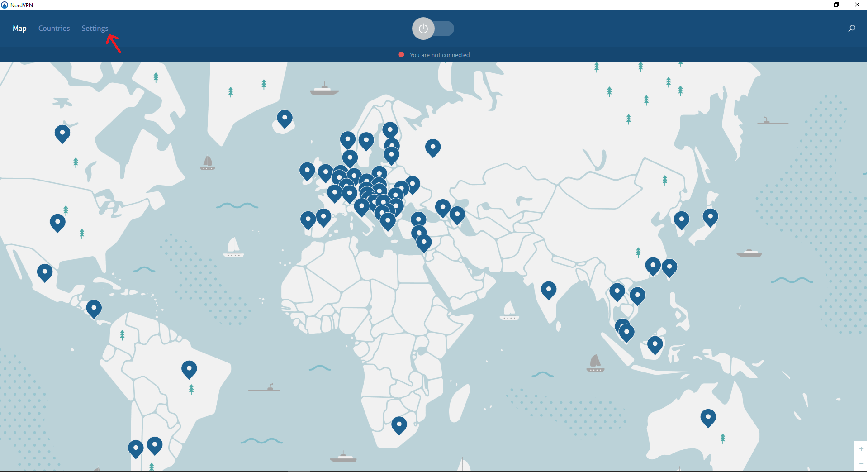868x472 pixels.
Task: Open the search magnifier icon
Action: (x=852, y=29)
